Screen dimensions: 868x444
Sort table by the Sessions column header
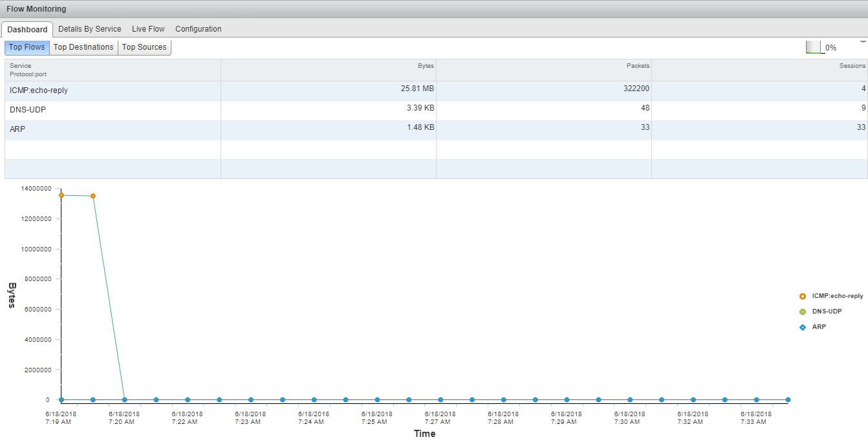(x=852, y=66)
